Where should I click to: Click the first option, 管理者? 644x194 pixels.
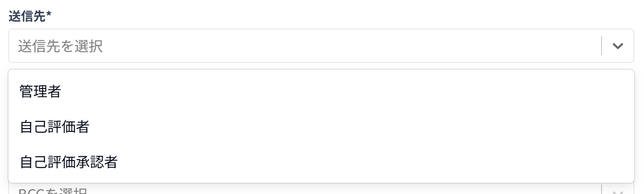[x=41, y=91]
